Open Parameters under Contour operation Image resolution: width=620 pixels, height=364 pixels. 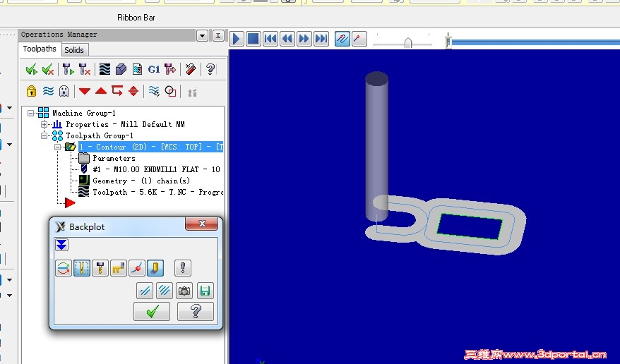[x=114, y=158]
